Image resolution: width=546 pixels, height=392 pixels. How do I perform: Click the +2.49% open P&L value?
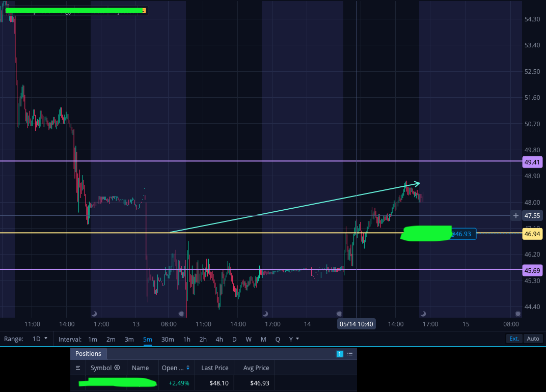pyautogui.click(x=179, y=383)
